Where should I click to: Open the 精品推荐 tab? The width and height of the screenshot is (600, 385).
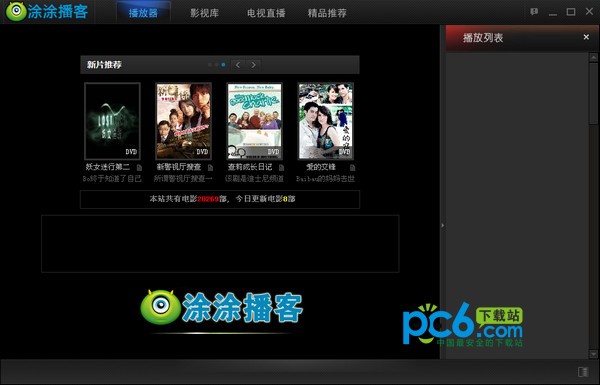click(327, 13)
